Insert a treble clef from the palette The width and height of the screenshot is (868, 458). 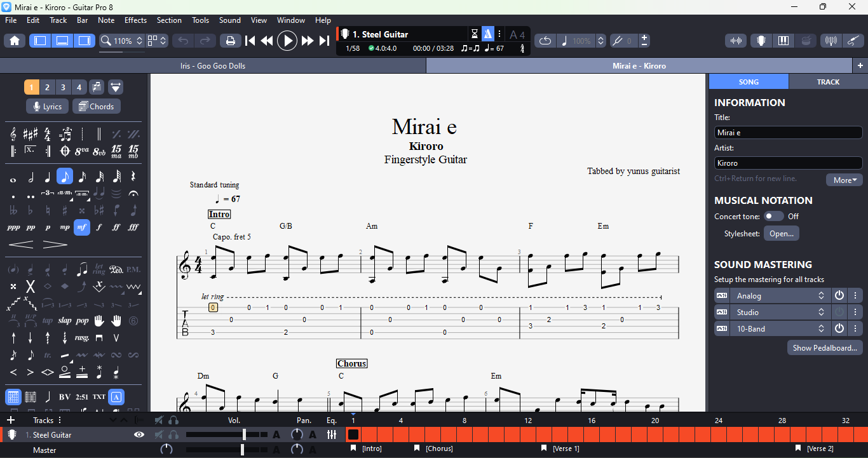(13, 134)
